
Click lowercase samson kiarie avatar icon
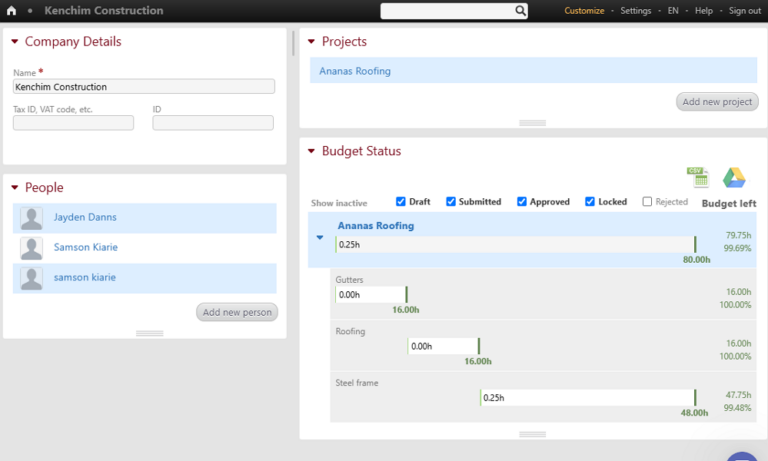point(32,278)
